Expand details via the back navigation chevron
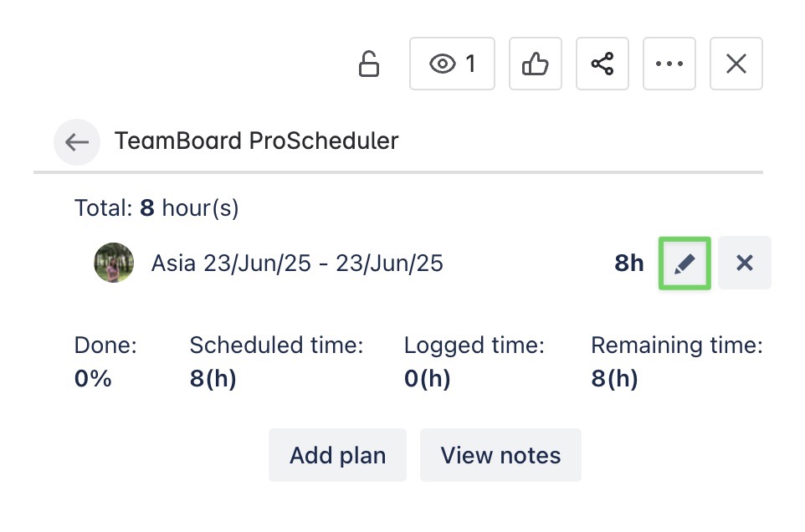Image resolution: width=805 pixels, height=532 pixels. point(76,142)
